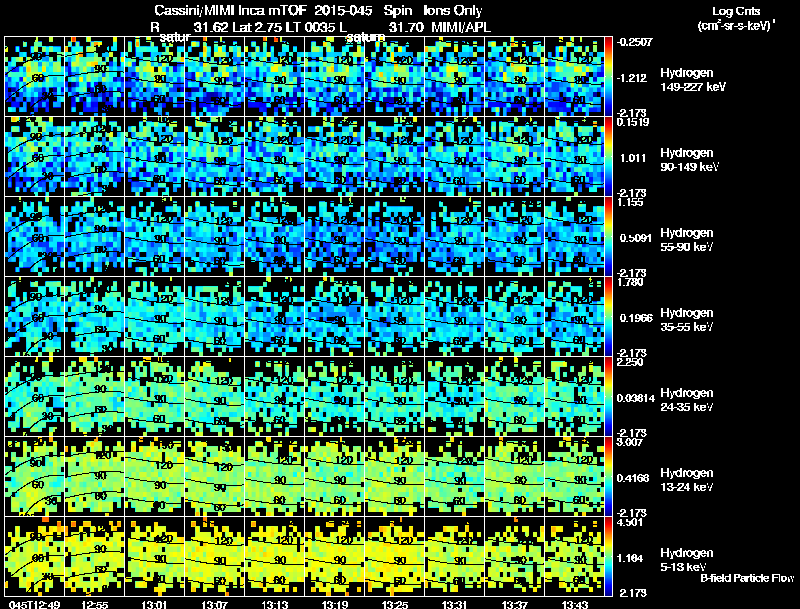Open the 13-24 keV panel at 12:55
The width and height of the screenshot is (800, 609).
(x=94, y=476)
